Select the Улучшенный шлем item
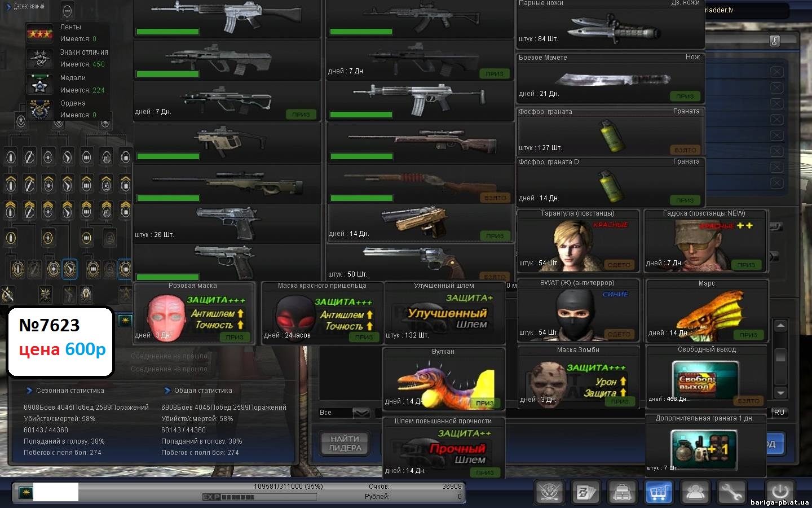Screen dimensions: 812x508 444,313
